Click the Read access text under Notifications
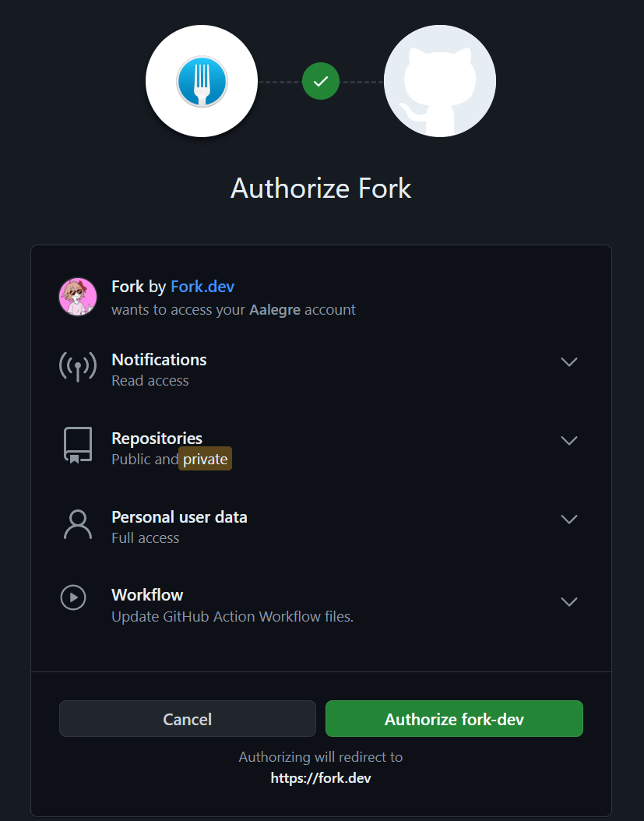 pos(150,381)
